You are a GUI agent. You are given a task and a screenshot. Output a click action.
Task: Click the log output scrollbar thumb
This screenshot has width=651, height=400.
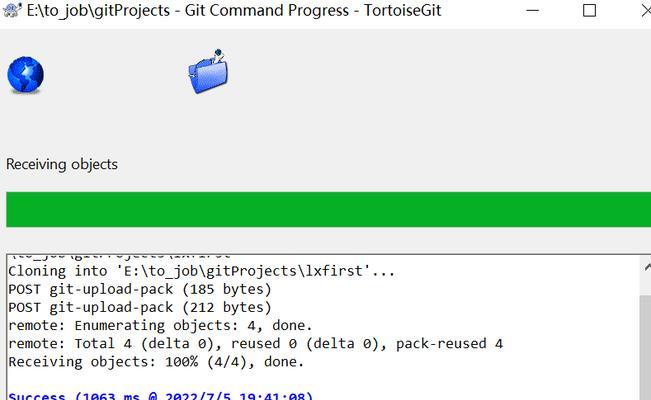click(645, 347)
